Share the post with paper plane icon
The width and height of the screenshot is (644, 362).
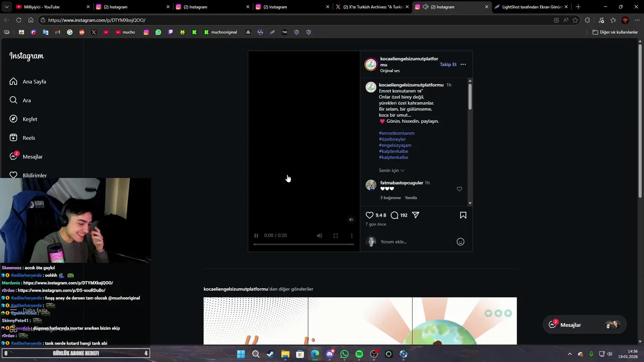point(416,215)
